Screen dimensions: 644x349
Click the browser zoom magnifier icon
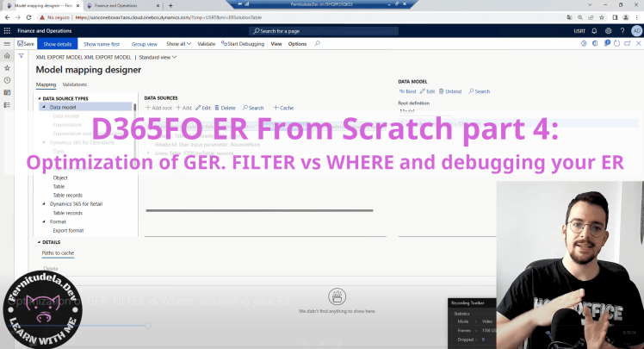click(x=580, y=17)
